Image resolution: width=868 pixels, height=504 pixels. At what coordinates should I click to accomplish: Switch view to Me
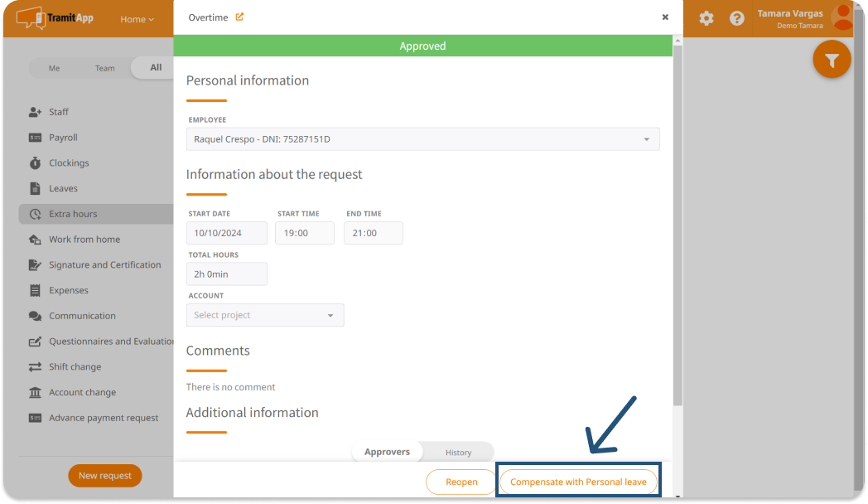tap(54, 68)
